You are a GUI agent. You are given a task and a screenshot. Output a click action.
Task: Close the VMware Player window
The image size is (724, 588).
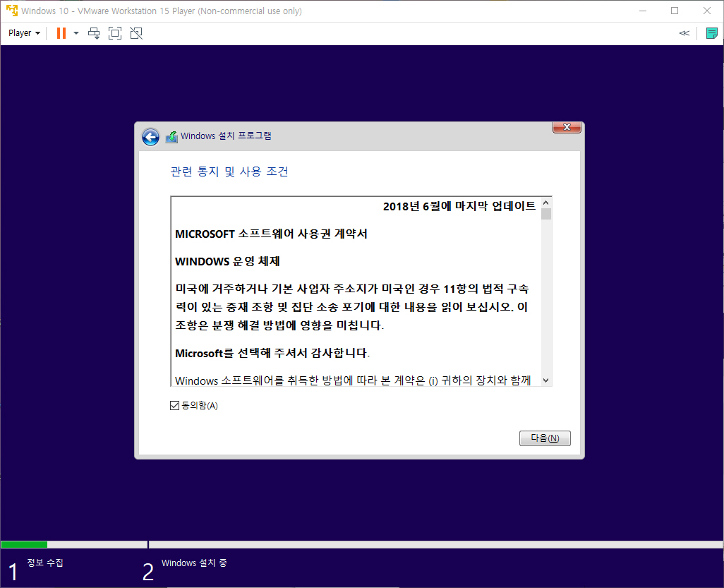[707, 11]
